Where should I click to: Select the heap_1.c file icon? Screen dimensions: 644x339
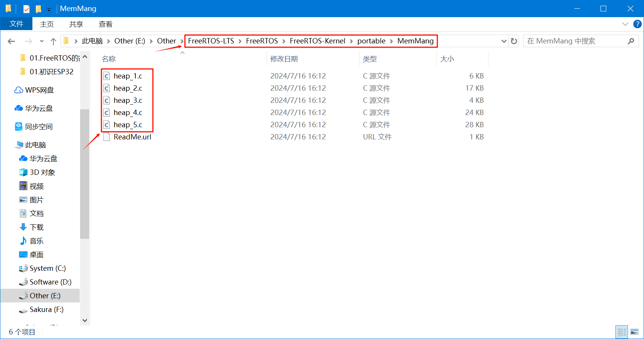[107, 76]
